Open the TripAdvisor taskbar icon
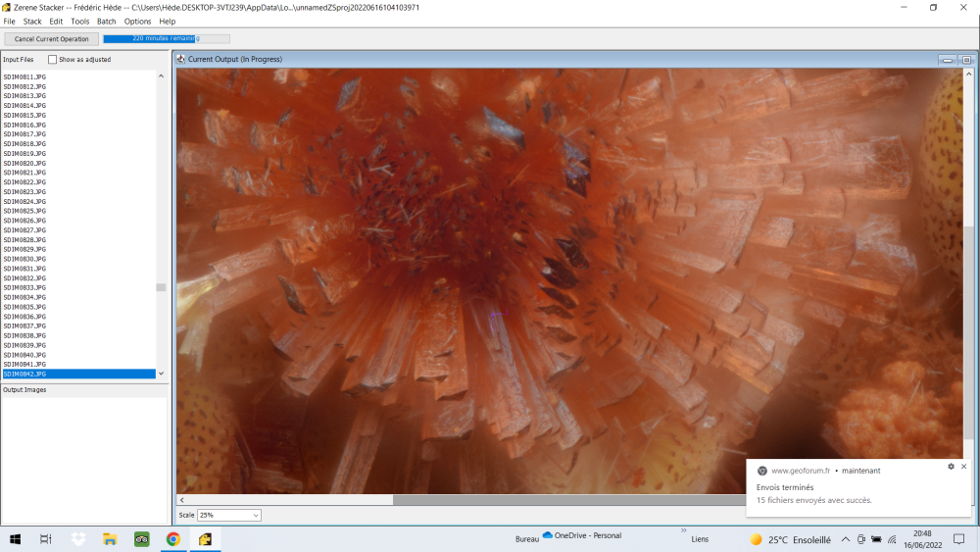 click(141, 539)
